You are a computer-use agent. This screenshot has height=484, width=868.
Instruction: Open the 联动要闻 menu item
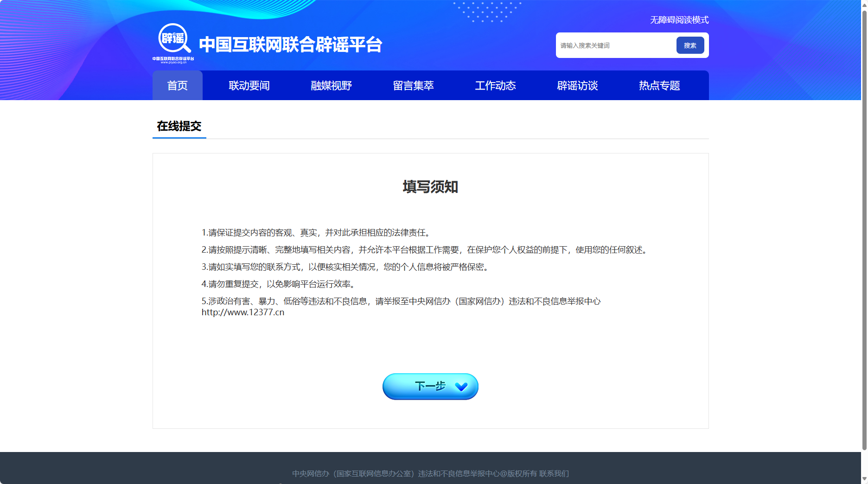(249, 85)
